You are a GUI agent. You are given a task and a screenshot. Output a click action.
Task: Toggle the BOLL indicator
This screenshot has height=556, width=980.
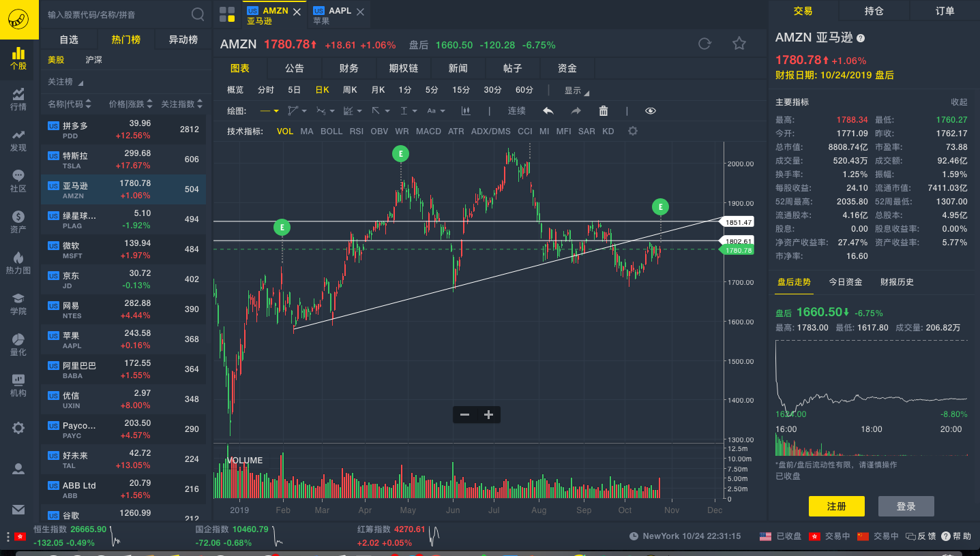(331, 131)
